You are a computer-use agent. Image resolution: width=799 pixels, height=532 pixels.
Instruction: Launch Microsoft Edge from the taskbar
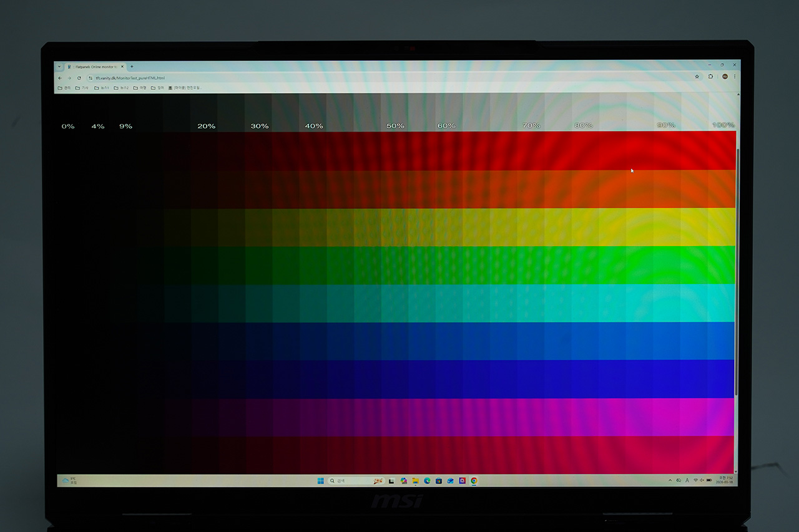[427, 481]
